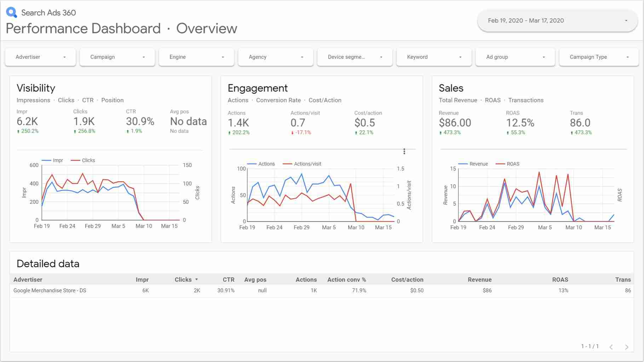Open Engagement chart three-dot options menu
The height and width of the screenshot is (362, 644).
[x=404, y=151]
